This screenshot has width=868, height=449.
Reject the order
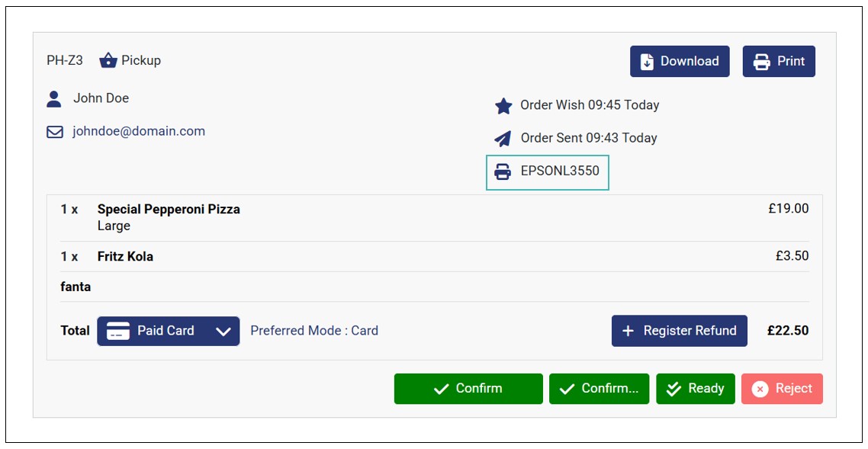pos(782,389)
